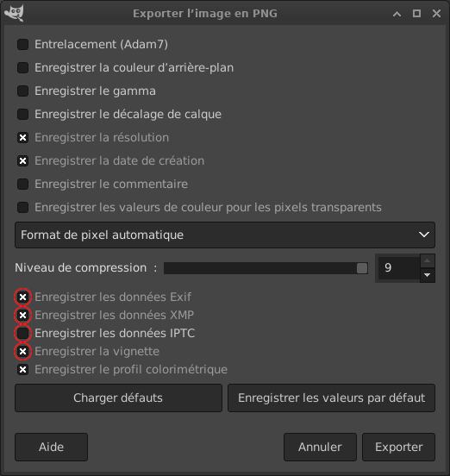This screenshot has width=450, height=476.
Task: Close the Exporter l'image en PNG dialog
Action: [436, 14]
